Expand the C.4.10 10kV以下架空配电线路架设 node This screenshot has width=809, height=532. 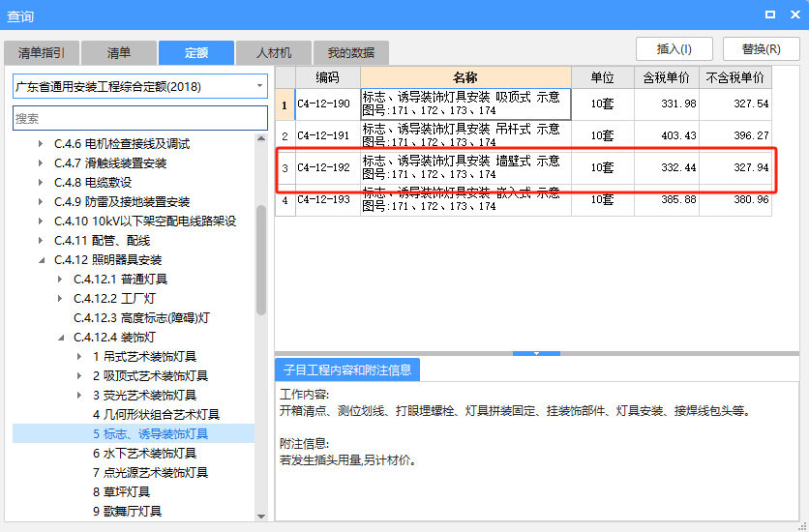(41, 222)
